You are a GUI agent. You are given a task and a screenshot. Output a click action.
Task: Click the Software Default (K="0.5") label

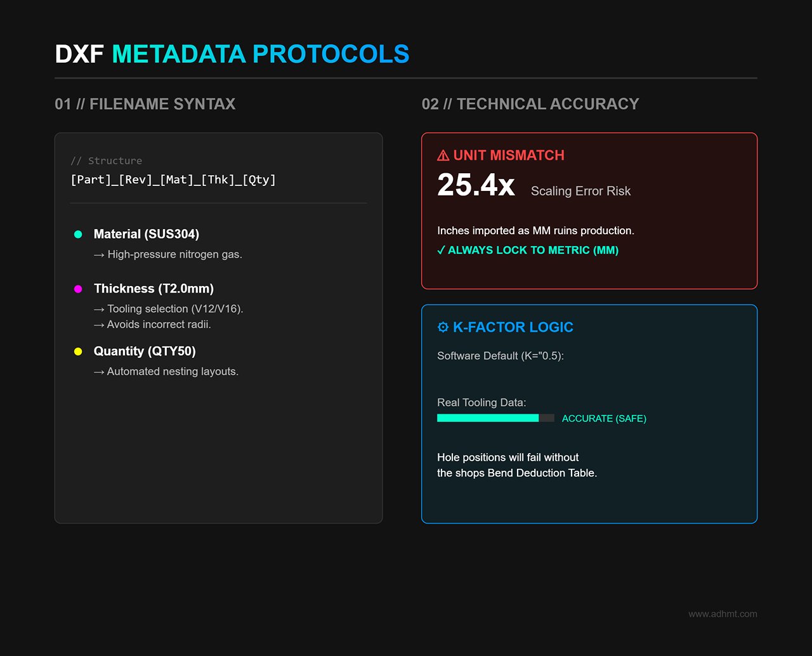click(x=501, y=356)
